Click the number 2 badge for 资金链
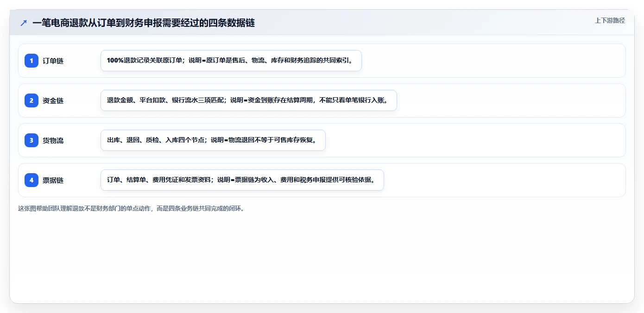The image size is (644, 313). pyautogui.click(x=32, y=100)
